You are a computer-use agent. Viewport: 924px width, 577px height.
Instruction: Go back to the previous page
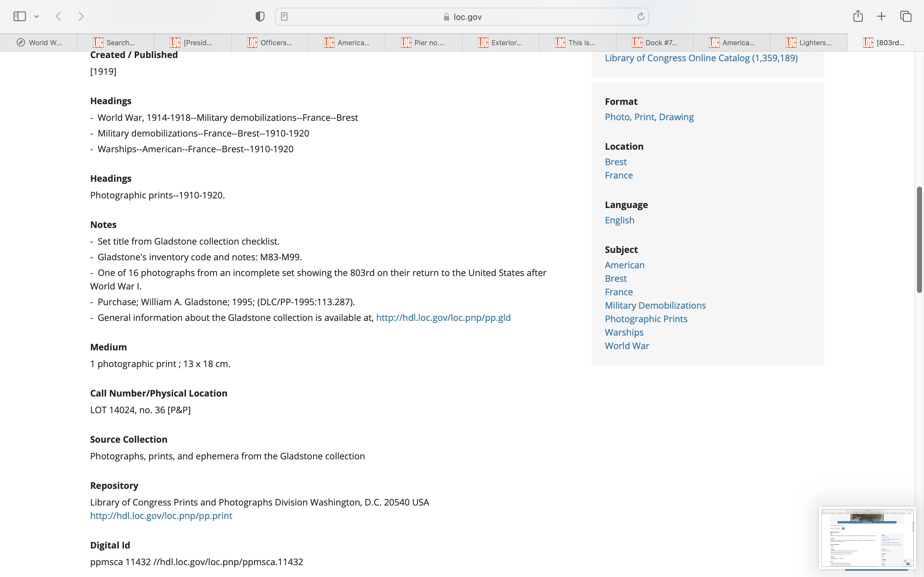pos(58,16)
